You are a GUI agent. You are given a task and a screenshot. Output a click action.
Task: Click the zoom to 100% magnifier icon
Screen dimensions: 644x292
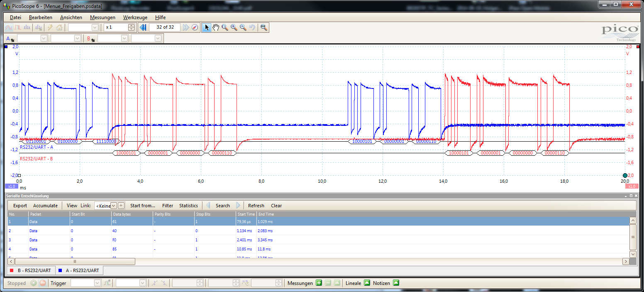coord(263,27)
